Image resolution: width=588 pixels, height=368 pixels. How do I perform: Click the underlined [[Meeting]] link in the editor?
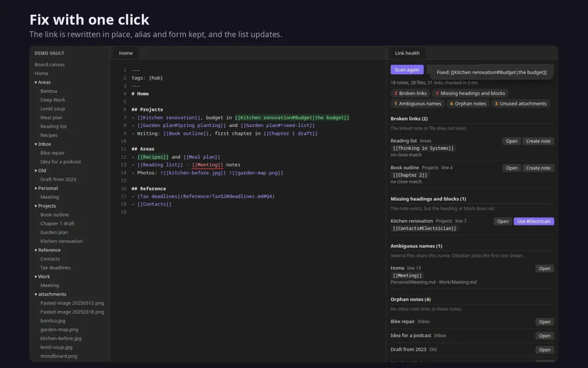[x=208, y=165]
